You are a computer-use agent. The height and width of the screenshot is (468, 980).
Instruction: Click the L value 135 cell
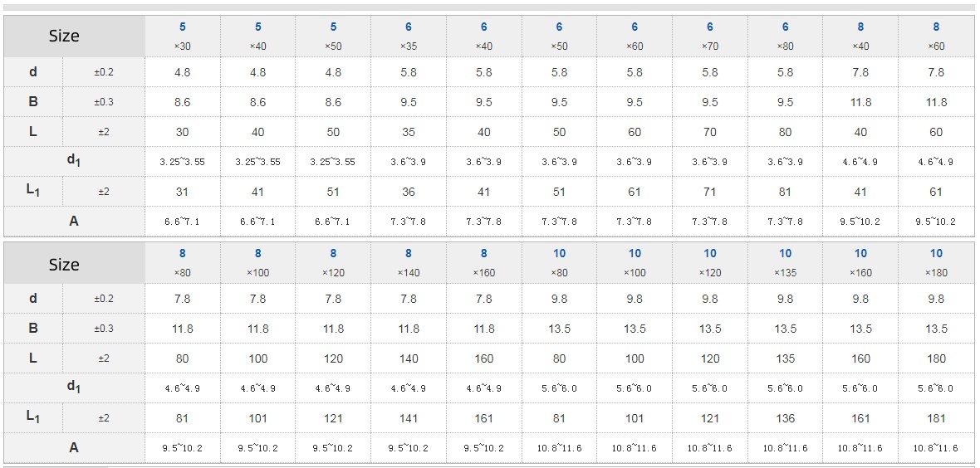click(x=785, y=358)
